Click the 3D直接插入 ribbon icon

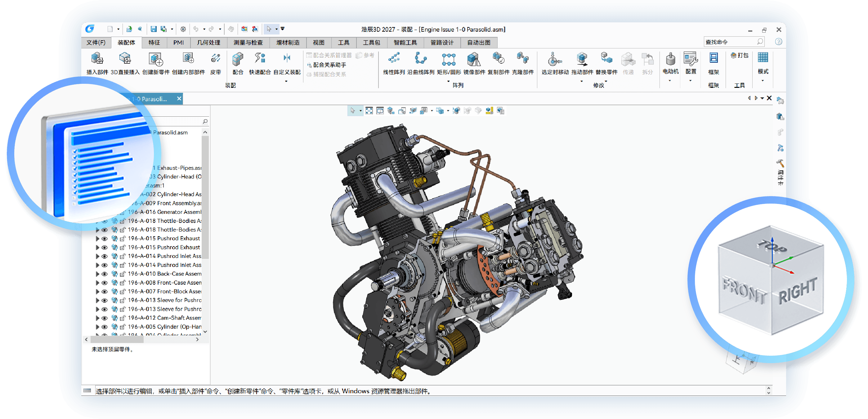125,59
